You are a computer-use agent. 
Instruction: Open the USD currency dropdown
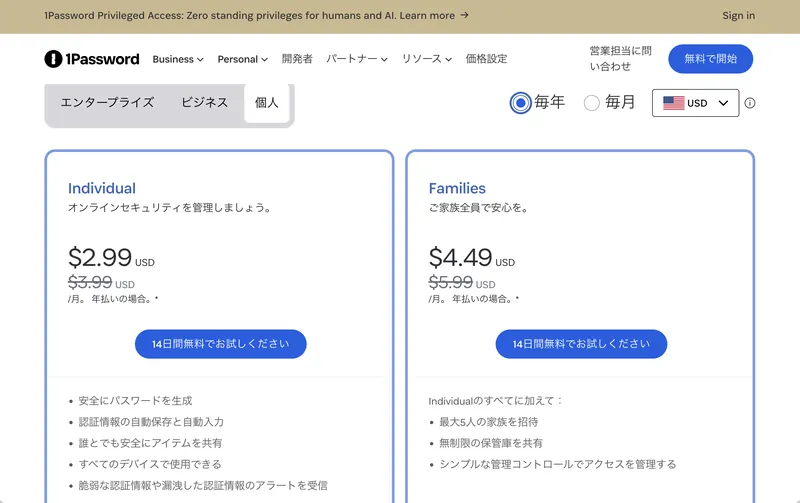tap(695, 103)
